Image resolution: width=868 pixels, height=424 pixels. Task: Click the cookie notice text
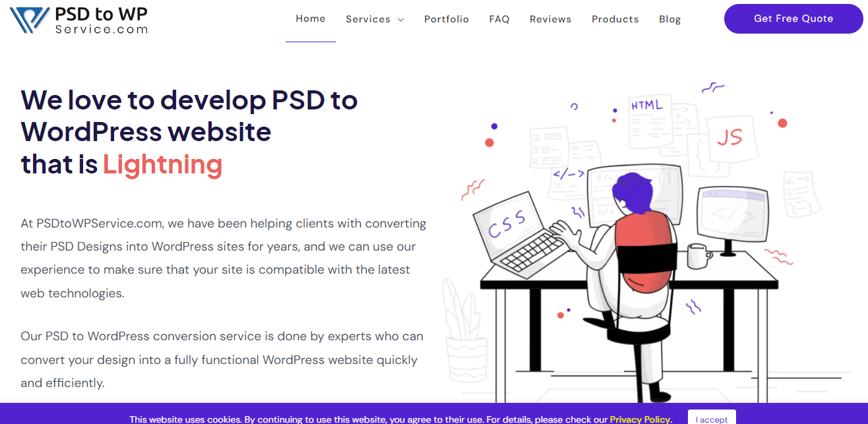tap(400, 419)
